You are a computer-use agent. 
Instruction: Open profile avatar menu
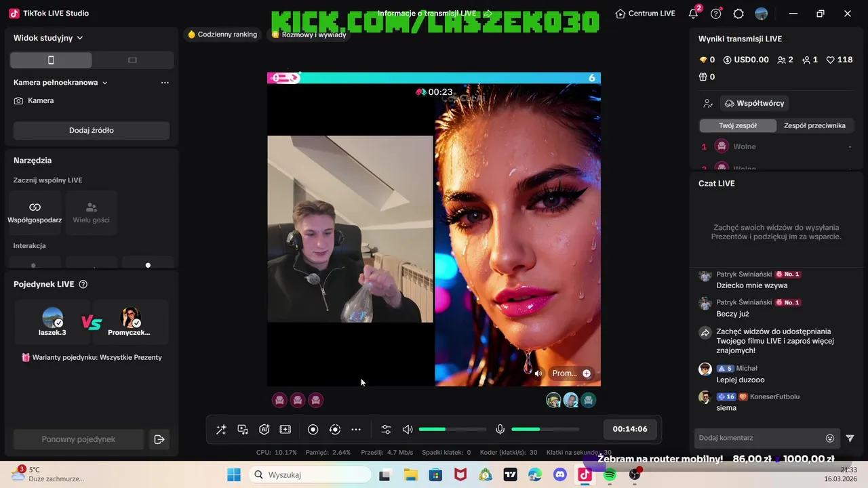pyautogui.click(x=762, y=14)
